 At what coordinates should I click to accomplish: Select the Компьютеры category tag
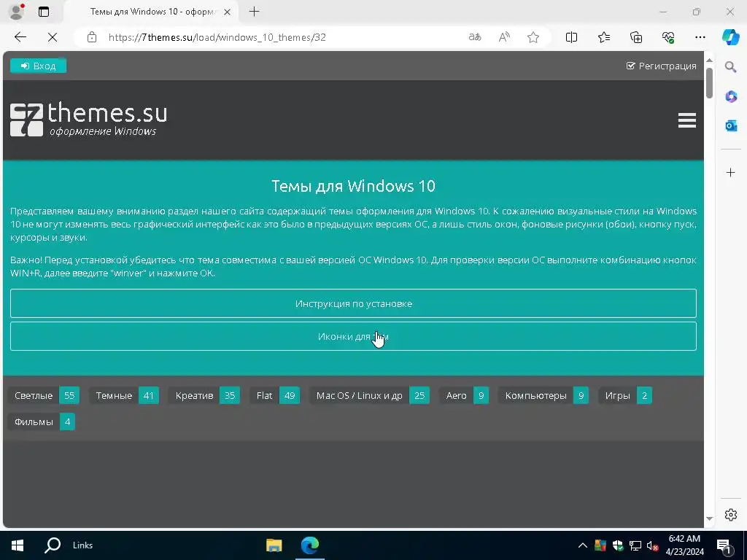543,395
